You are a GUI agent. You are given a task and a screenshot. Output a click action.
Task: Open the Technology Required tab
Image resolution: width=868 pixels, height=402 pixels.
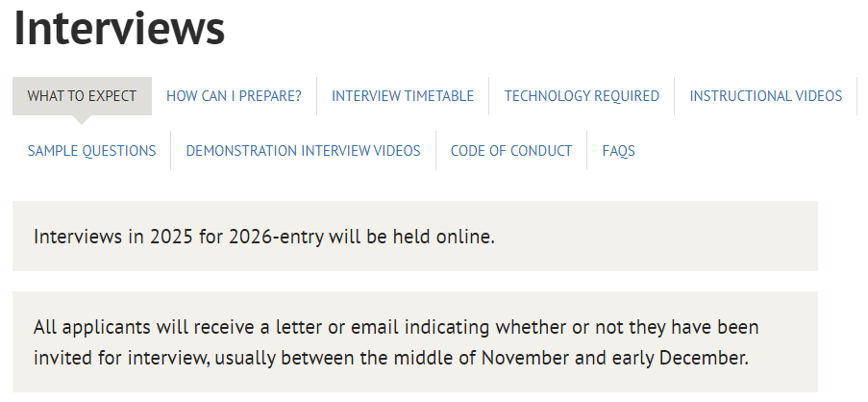click(582, 96)
